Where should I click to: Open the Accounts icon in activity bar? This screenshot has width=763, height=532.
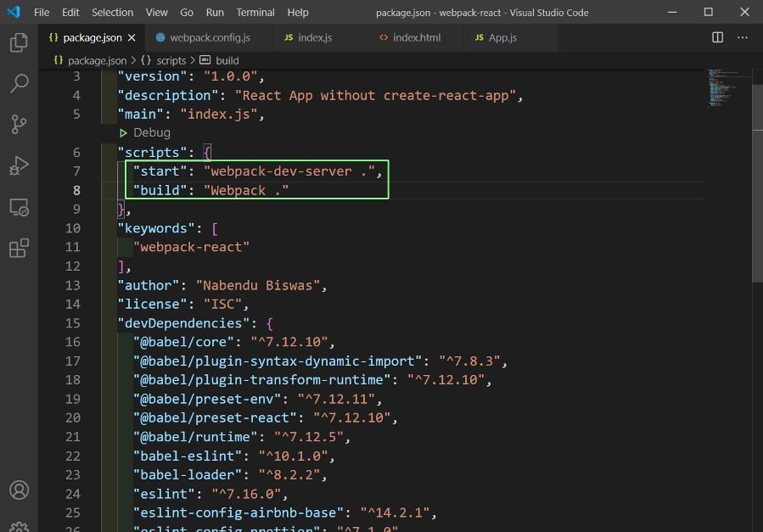(x=19, y=490)
